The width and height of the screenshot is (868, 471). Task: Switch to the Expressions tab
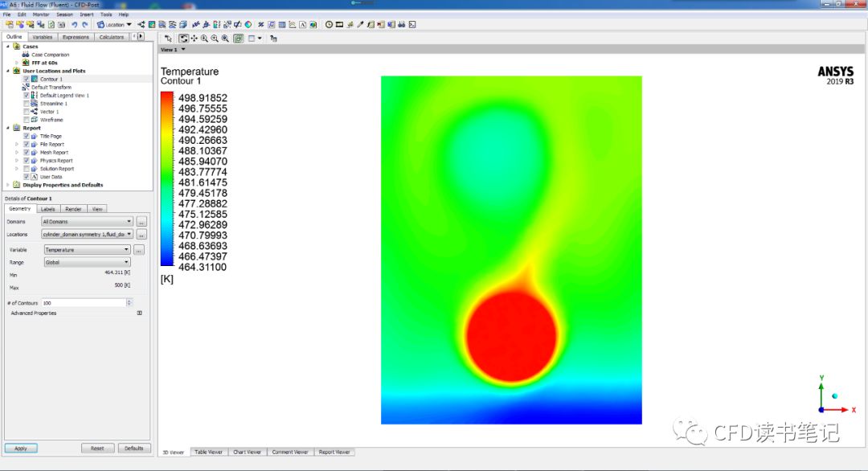76,37
